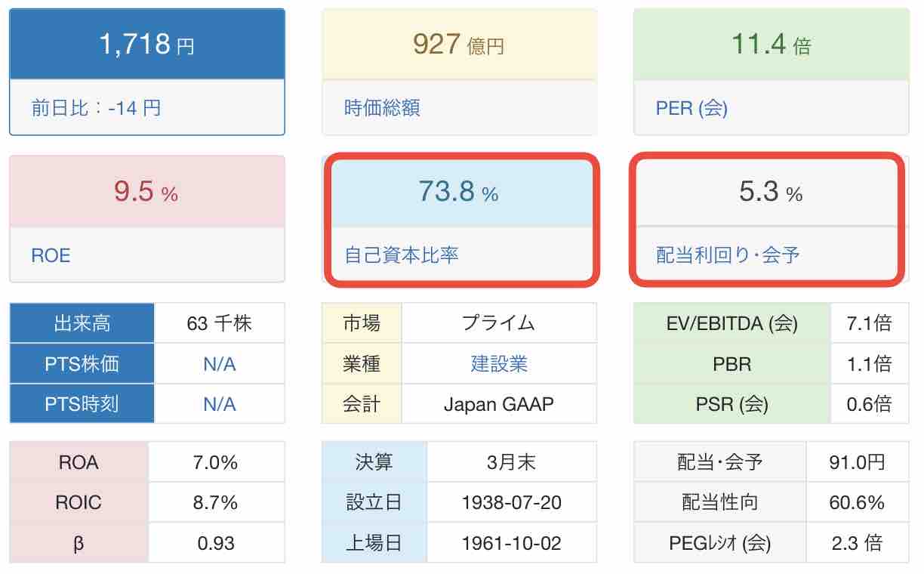This screenshot has width=924, height=574.
Task: Open the 時価総額 link
Action: point(382,107)
